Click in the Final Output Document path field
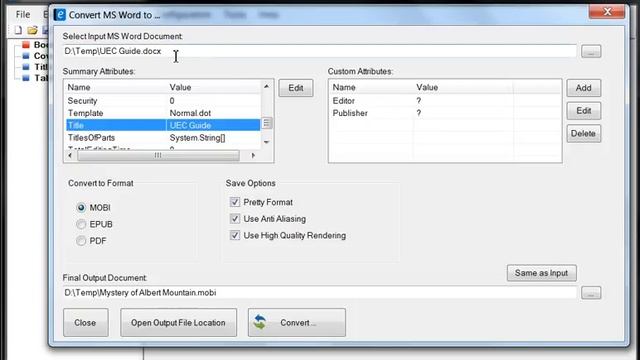Screen dimensions: 640x360 coord(320,293)
